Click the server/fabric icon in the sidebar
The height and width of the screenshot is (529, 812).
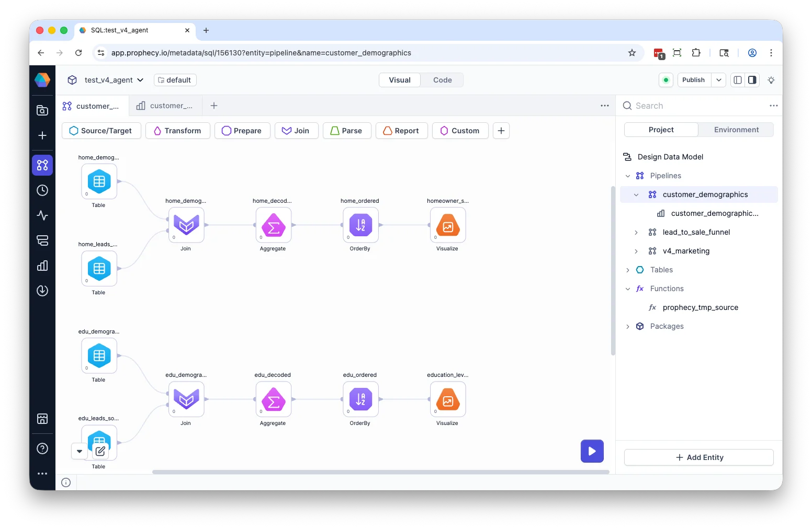[x=42, y=240]
